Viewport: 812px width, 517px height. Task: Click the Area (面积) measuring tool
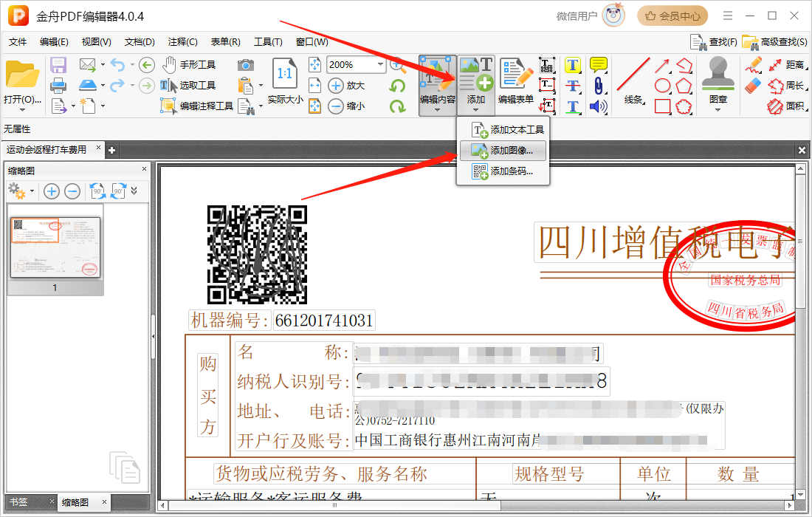point(787,106)
